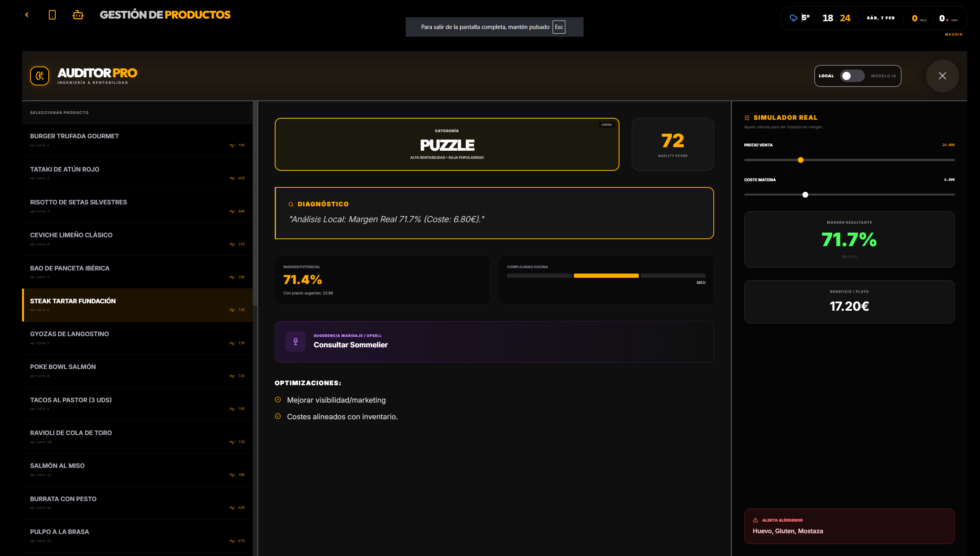Toggle the Local / Modelo IA switch
The width and height of the screenshot is (980, 556).
click(x=852, y=76)
